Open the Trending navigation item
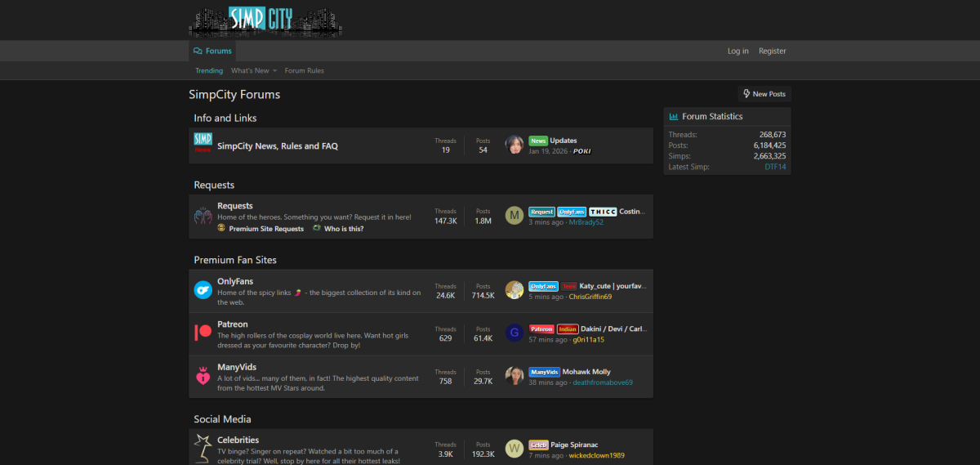This screenshot has height=465, width=980. [x=209, y=71]
